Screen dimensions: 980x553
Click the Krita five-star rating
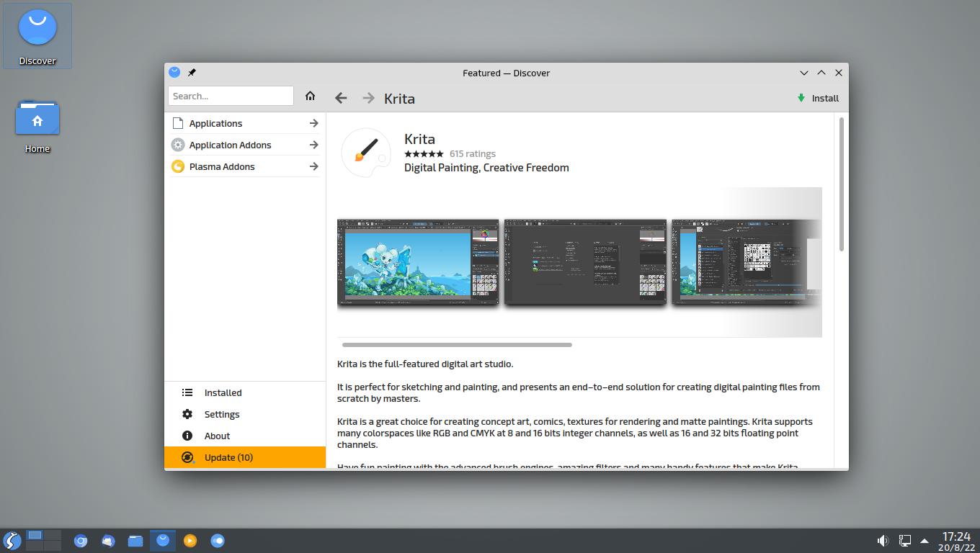pyautogui.click(x=424, y=153)
